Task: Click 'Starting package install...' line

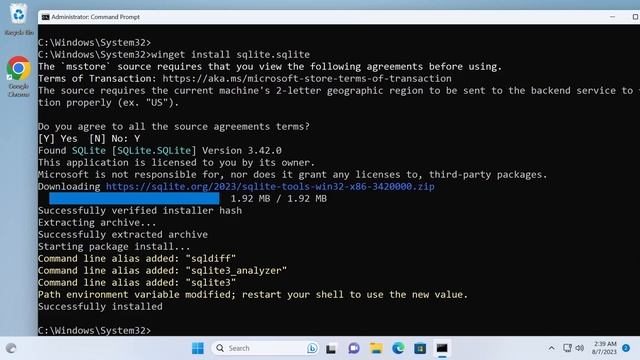Action: 114,247
